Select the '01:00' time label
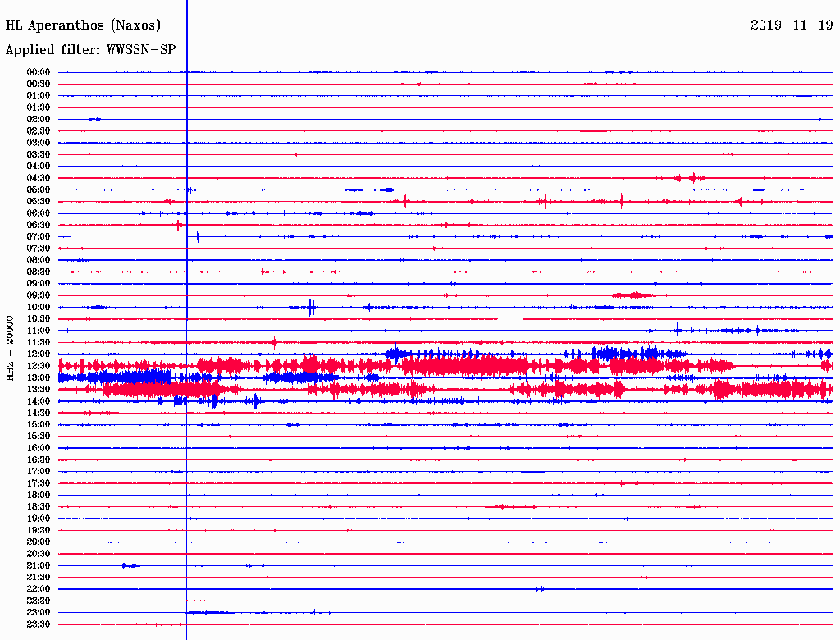This screenshot has width=840, height=640. (x=39, y=96)
